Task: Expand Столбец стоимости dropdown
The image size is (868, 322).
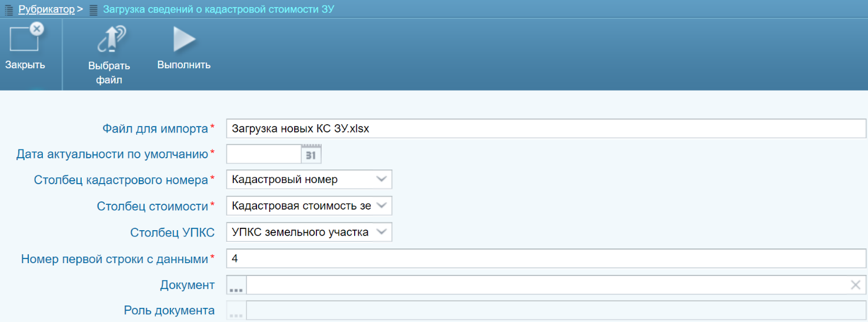Action: coord(382,205)
